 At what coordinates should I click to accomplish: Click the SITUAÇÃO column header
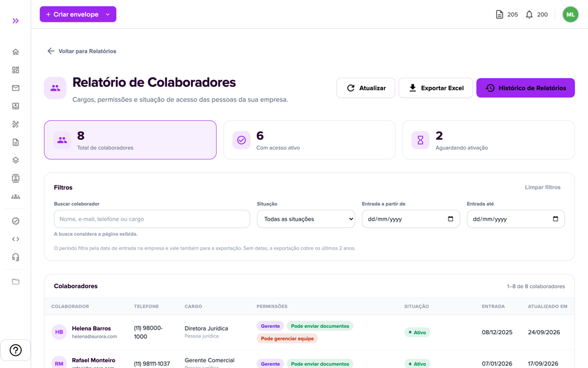416,306
